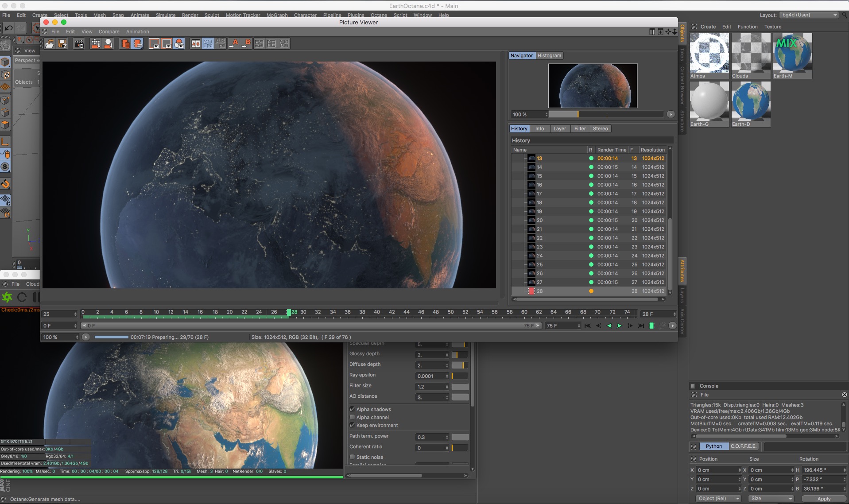Enable the Alpha channel checkbox
This screenshot has width=849, height=504.
353,417
